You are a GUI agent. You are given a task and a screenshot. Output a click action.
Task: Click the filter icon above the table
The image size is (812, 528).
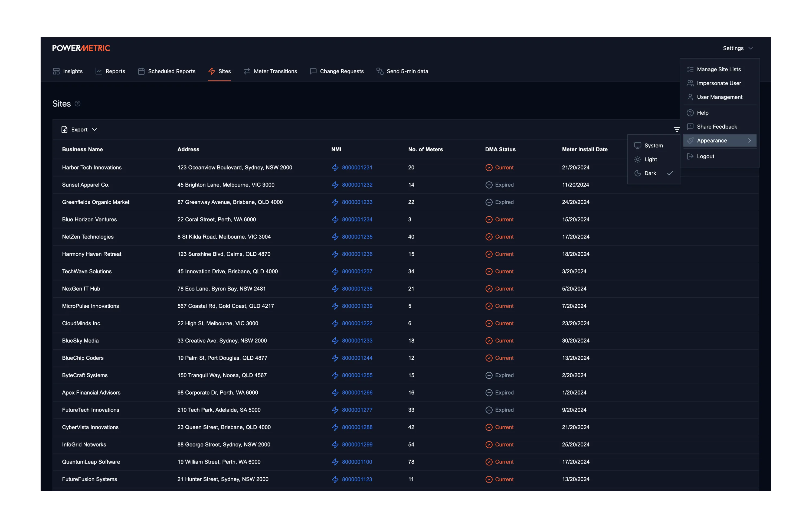pos(677,129)
